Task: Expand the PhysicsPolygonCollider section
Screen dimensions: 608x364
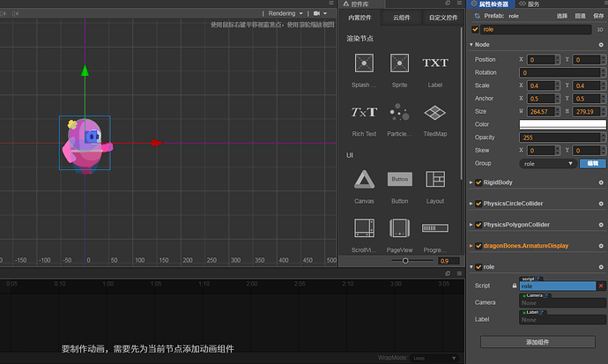Action: click(x=471, y=225)
